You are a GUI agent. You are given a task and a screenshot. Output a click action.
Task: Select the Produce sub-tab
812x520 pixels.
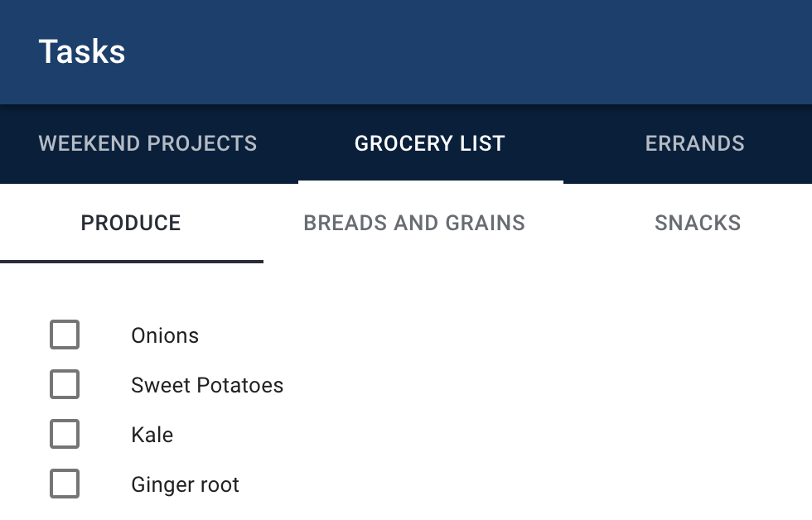[x=131, y=224]
